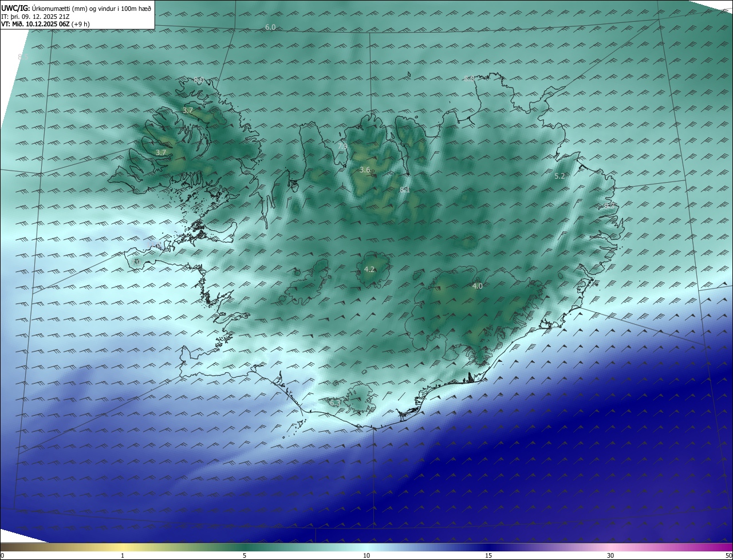Click the 6.0 value label on the map
This screenshot has height=560, width=733.
(270, 27)
